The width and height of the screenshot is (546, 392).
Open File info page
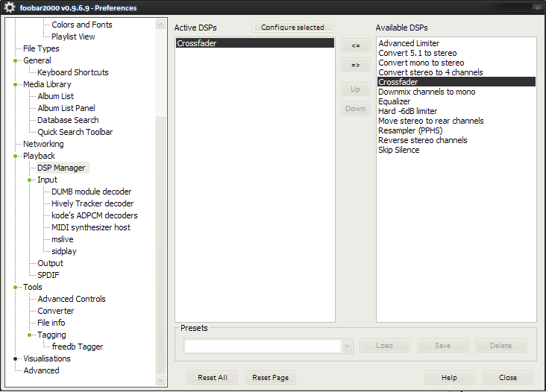(x=51, y=323)
